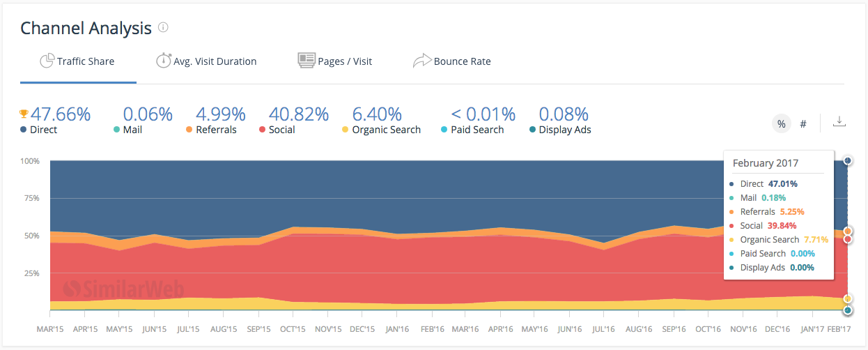868x350 pixels.
Task: Click the stopwatch Avg. Visit Duration icon
Action: pos(163,61)
